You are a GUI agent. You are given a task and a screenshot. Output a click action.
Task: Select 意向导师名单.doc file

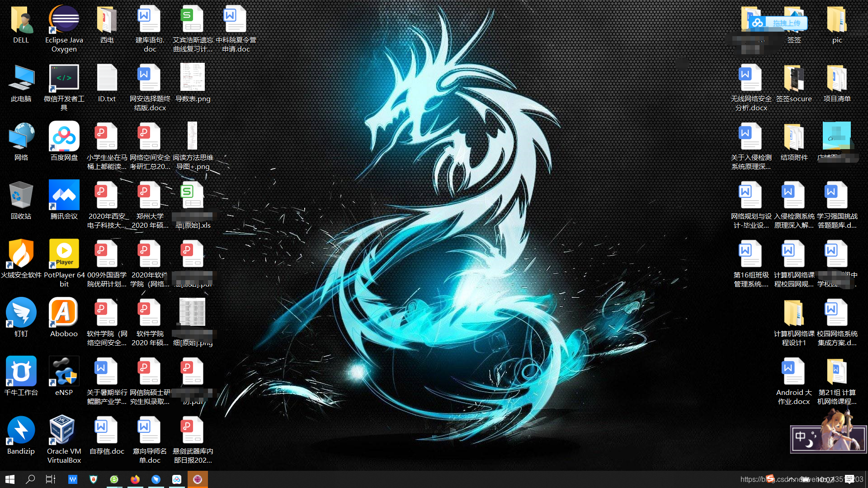click(150, 440)
